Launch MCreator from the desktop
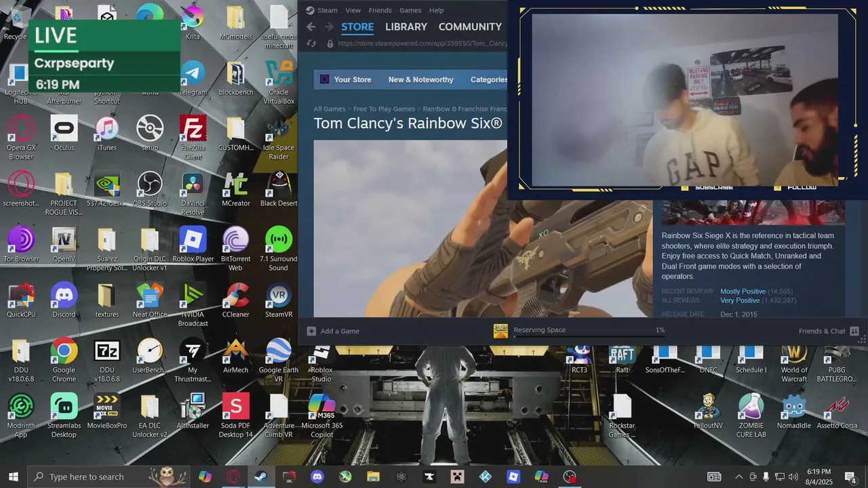The height and width of the screenshot is (488, 868). 236,190
